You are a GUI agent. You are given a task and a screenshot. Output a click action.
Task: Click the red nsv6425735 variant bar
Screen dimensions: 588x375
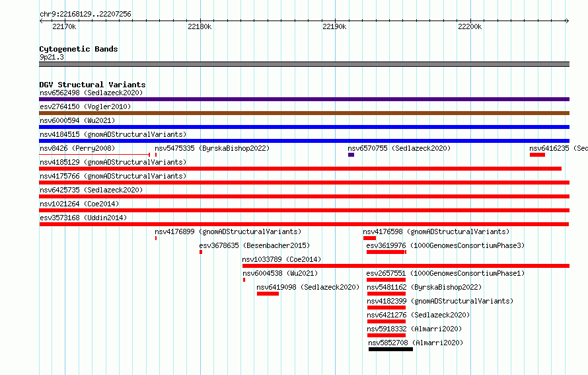[x=304, y=196]
